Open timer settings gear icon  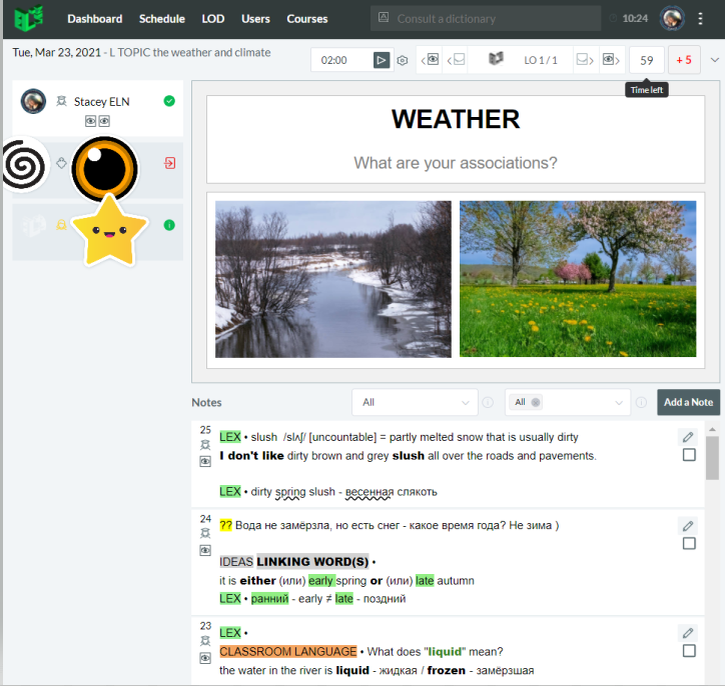[x=402, y=61]
